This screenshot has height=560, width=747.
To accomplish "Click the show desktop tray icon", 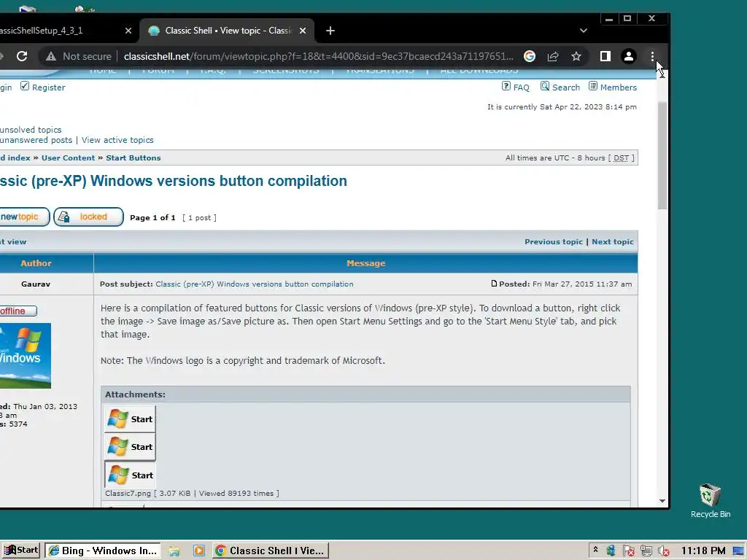I will [x=738, y=551].
